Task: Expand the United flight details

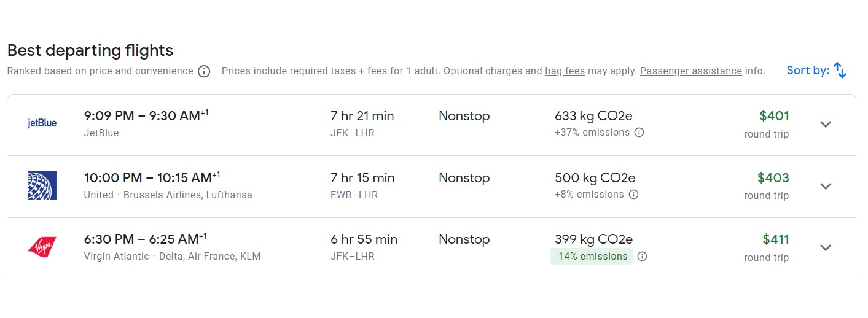Action: 826,186
